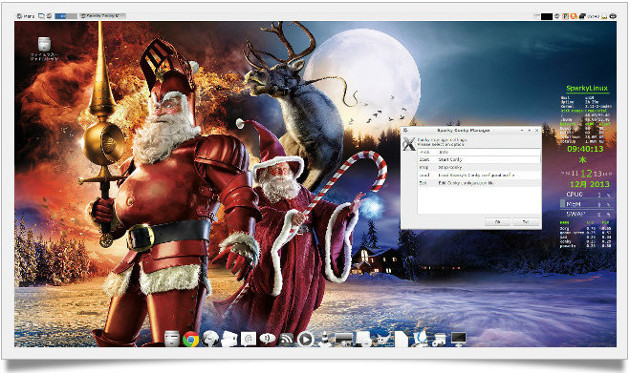The width and height of the screenshot is (630, 373).
Task: Select the Start Conky row
Action: click(479, 160)
